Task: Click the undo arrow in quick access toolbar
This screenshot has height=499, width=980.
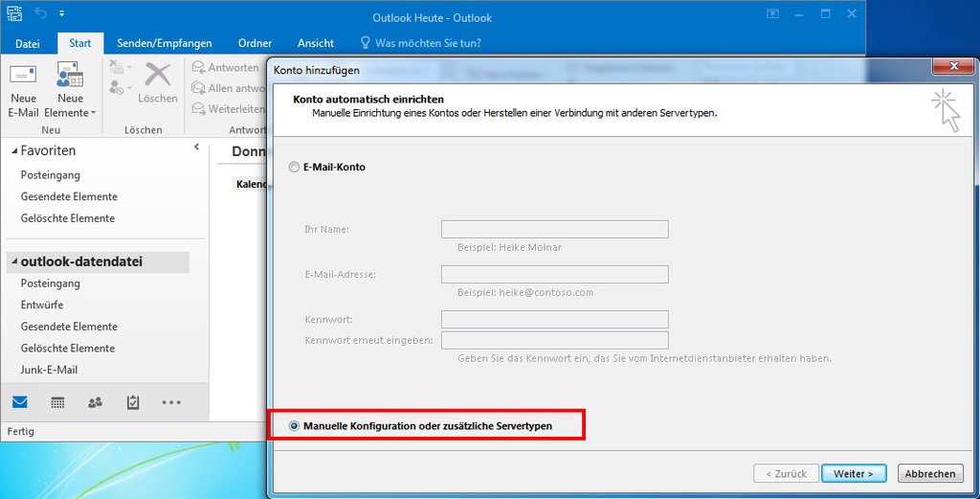Action: click(x=40, y=13)
